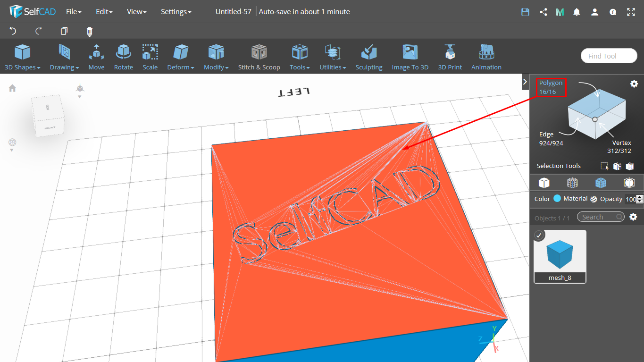Switch to solid view mode
644x362 pixels.
(544, 183)
